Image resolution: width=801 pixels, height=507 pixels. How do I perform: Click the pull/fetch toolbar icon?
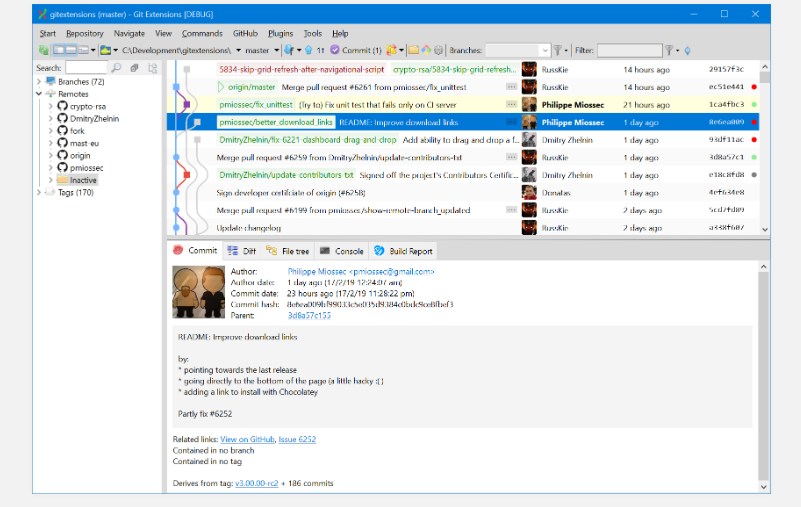pos(290,50)
